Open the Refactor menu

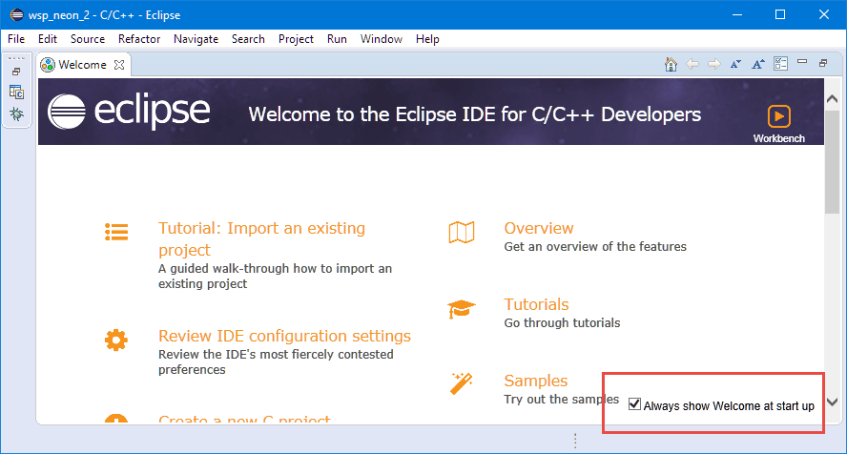(139, 39)
